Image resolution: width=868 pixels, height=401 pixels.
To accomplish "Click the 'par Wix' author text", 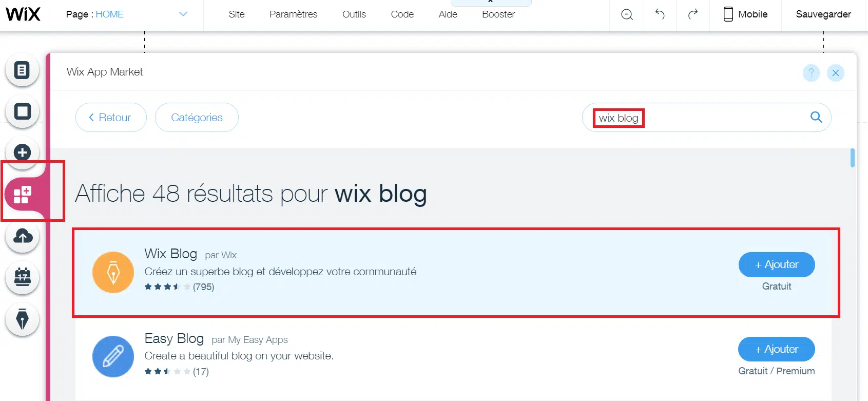I will click(221, 255).
